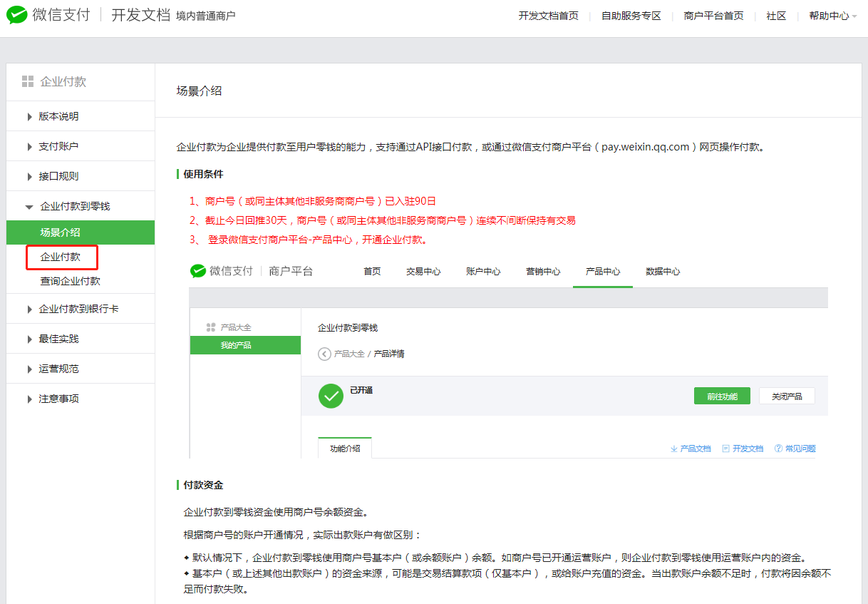Go to 开发文档首页 in the top navigation
The image size is (868, 604).
coord(549,16)
